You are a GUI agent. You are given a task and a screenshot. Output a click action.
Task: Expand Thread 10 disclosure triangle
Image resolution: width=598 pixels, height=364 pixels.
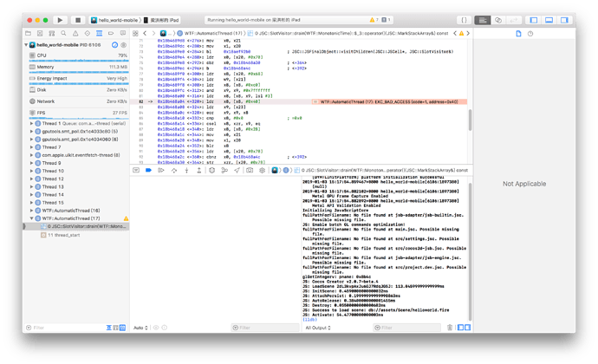click(31, 171)
